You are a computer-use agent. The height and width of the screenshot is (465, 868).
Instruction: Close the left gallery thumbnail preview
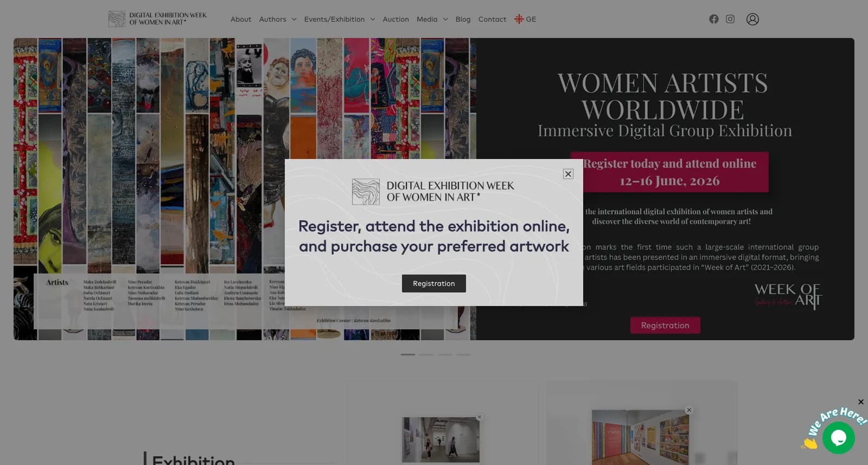coord(479,417)
